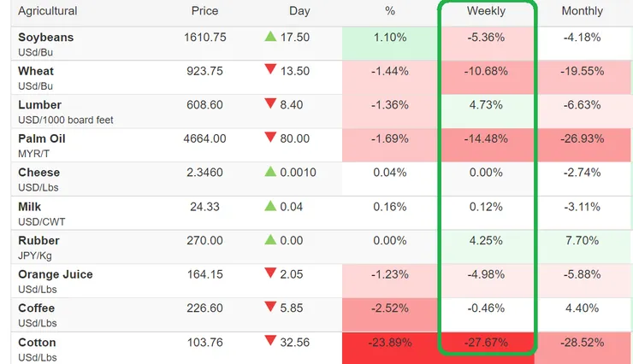Image resolution: width=633 pixels, height=364 pixels.
Task: Open the Coffee commodity link
Action: tap(36, 308)
